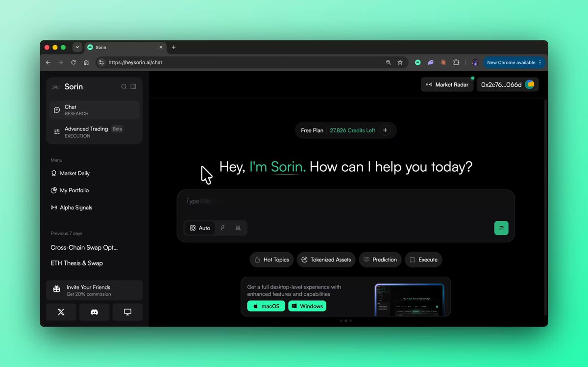This screenshot has width=588, height=367.
Task: Bookmark this page with star icon
Action: 400,62
